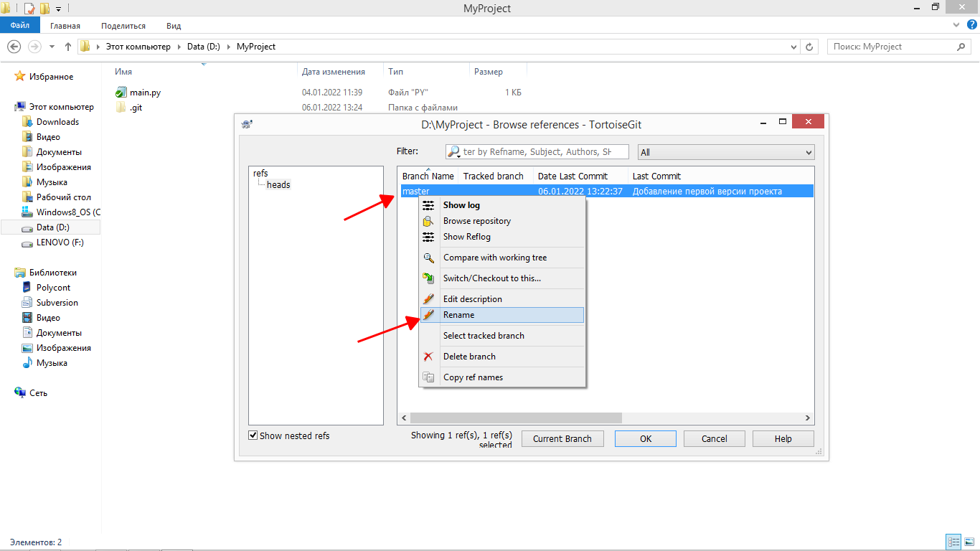Viewport: 980px width, 551px height.
Task: Click the refs filter input field
Action: (537, 152)
